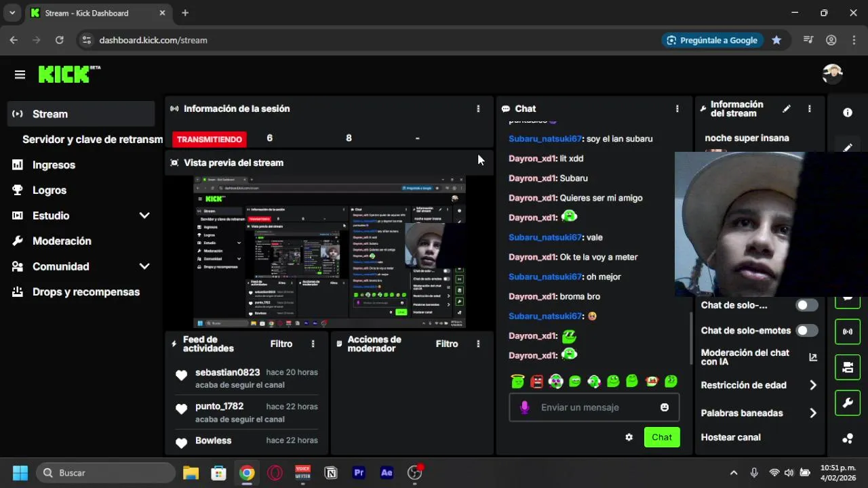Insert the halo emote from quick emotes

point(518,381)
